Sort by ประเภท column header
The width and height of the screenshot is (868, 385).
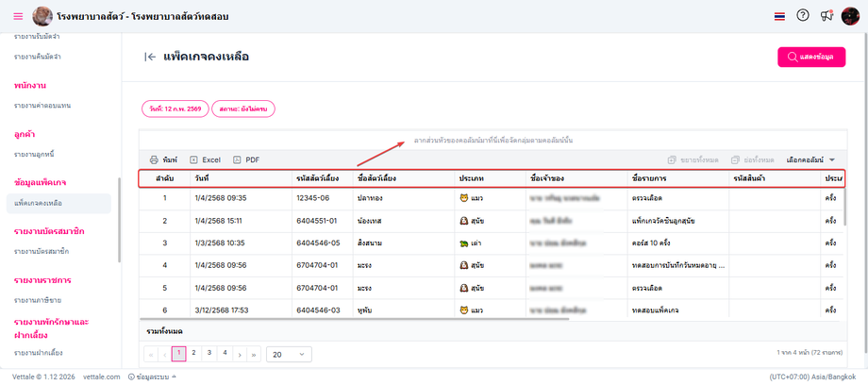490,178
